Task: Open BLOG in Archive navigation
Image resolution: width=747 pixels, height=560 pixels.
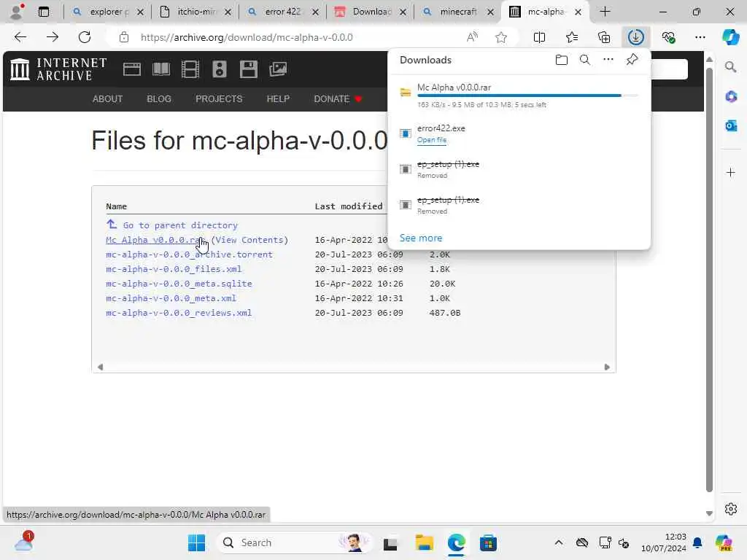Action: 158,98
